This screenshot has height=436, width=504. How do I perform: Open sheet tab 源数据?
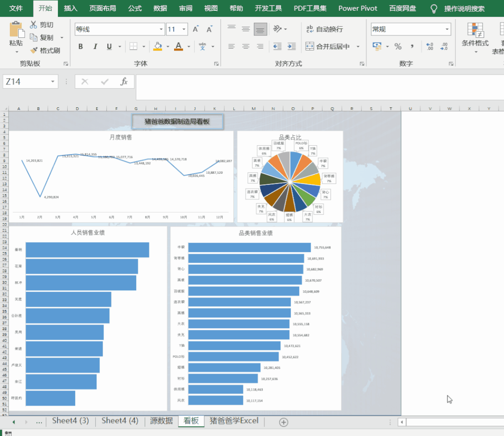click(x=161, y=421)
